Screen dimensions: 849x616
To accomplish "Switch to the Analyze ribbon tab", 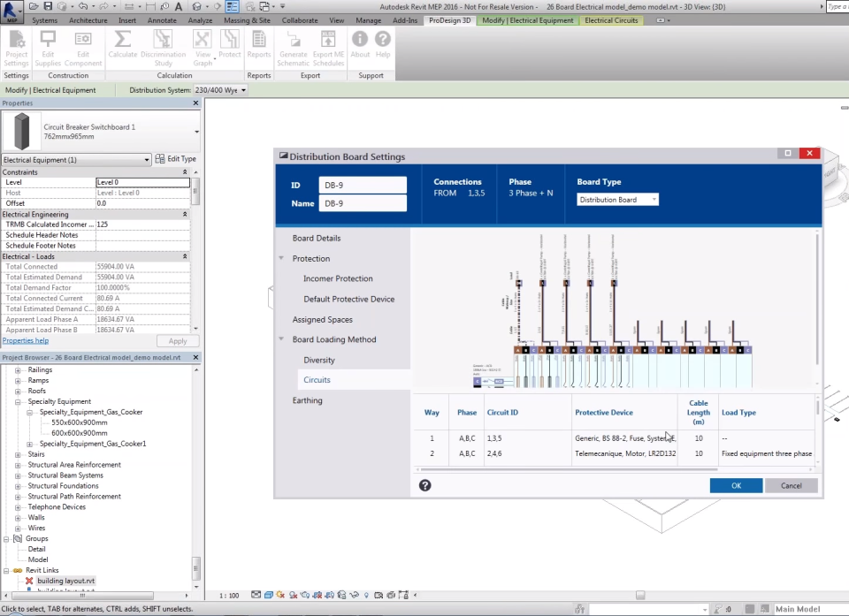I will (200, 19).
